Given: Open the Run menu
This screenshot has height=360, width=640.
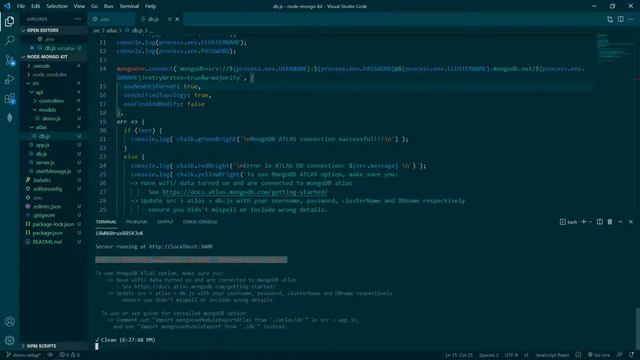Looking at the screenshot, I should point(108,6).
